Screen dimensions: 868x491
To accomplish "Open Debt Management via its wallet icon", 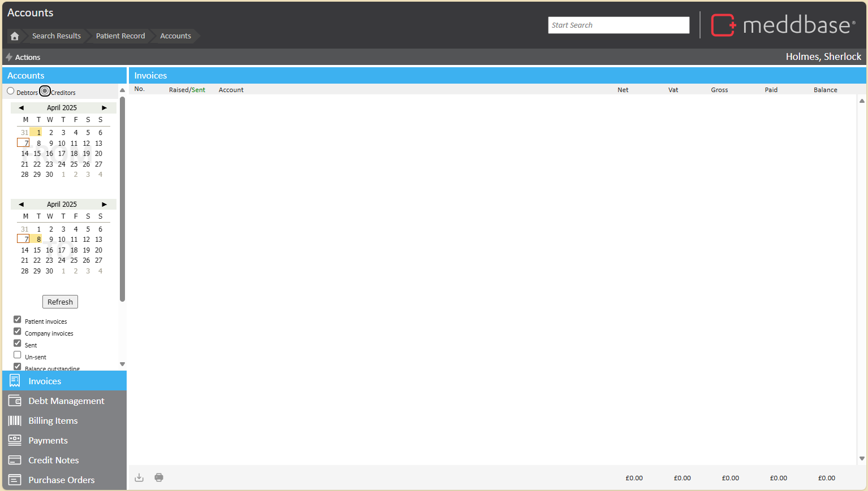I will (x=15, y=401).
